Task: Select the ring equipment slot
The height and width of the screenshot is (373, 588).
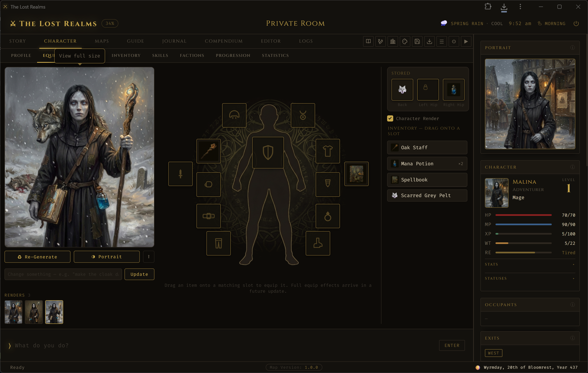Action: pos(328,216)
